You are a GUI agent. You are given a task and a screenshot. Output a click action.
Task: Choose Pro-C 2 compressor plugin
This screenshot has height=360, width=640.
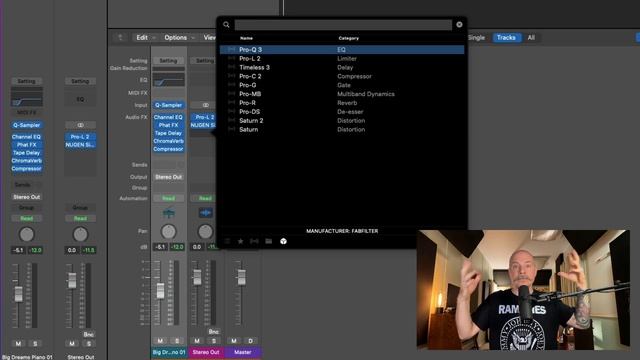point(342,76)
